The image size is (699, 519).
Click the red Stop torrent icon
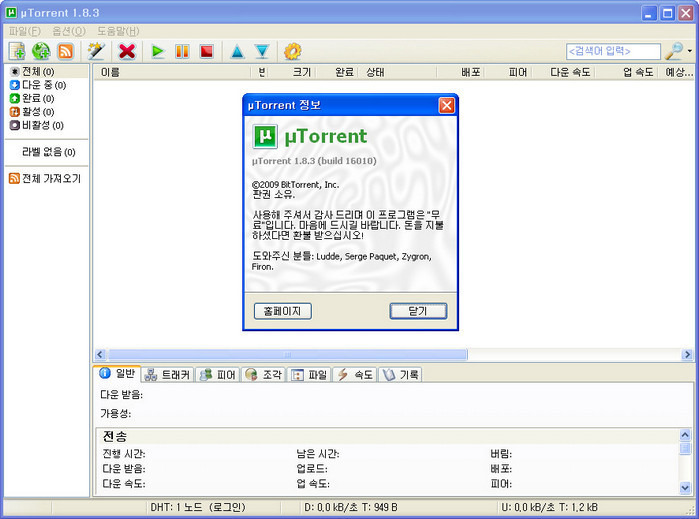tap(206, 51)
